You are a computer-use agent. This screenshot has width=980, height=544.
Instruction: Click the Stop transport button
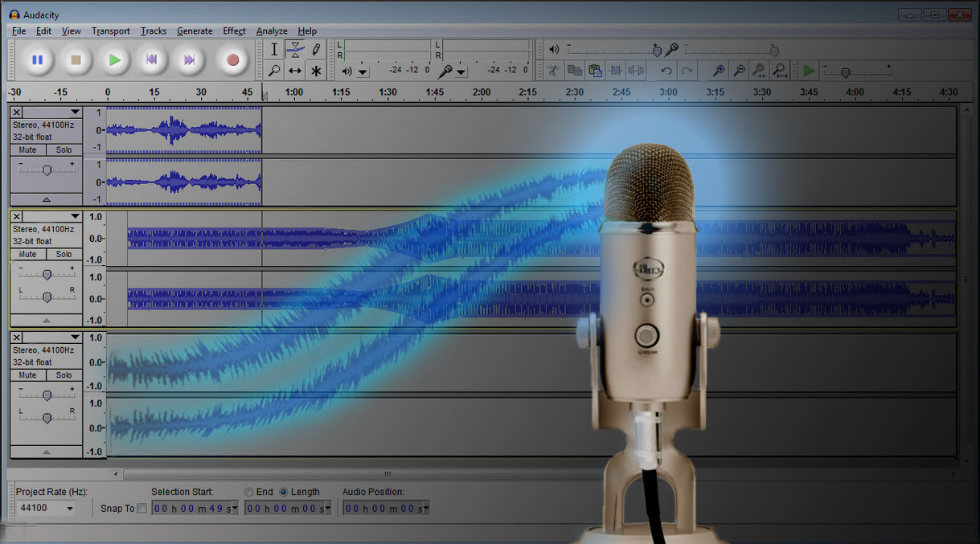[x=76, y=59]
